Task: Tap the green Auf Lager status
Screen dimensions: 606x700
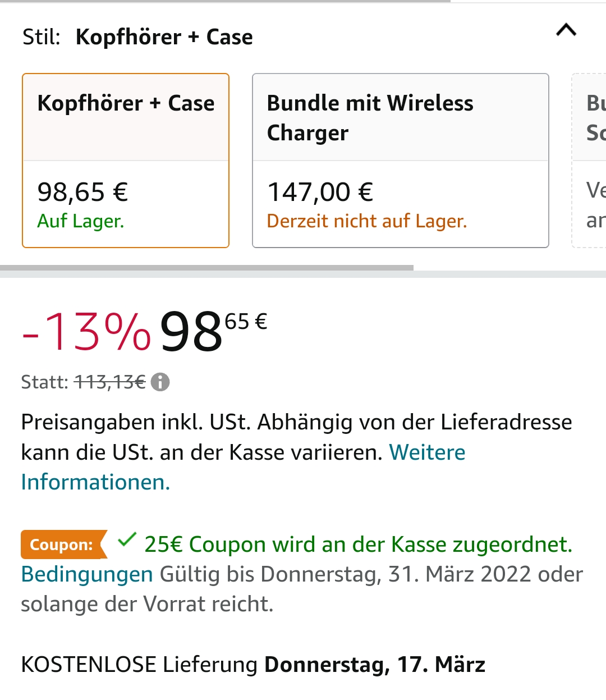Action: point(81,221)
